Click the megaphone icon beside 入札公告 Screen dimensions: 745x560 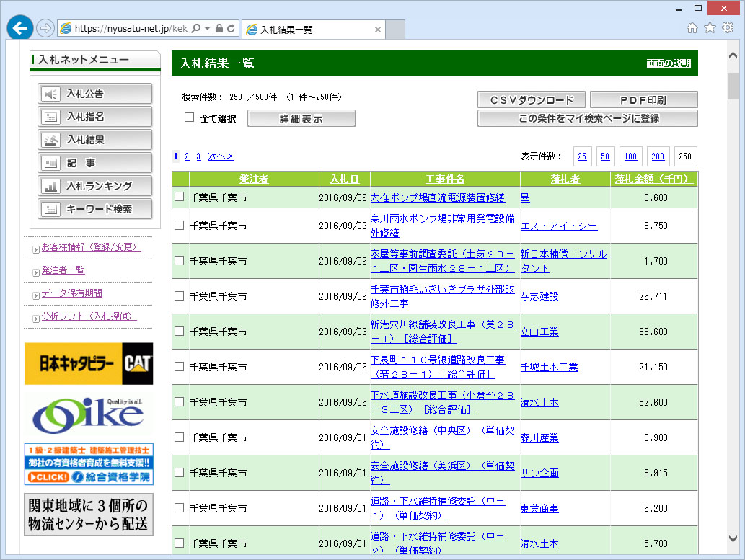click(50, 94)
